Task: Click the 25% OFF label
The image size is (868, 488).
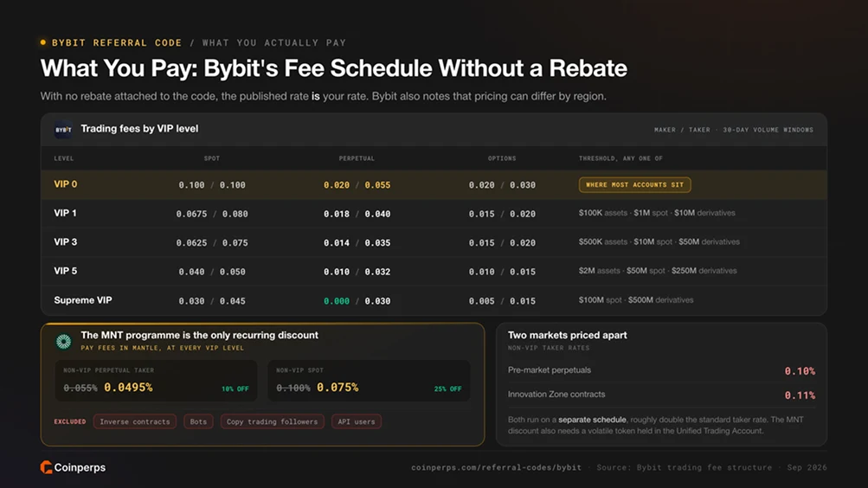Action: pos(447,389)
